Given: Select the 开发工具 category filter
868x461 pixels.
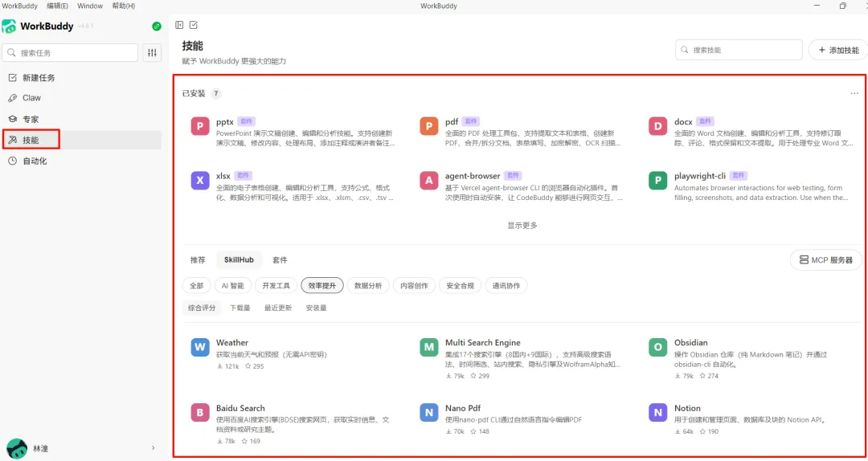Looking at the screenshot, I should pyautogui.click(x=276, y=286).
